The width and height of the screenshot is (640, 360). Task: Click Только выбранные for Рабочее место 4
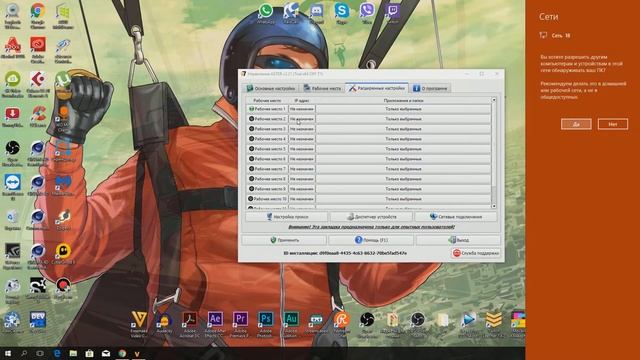[403, 139]
